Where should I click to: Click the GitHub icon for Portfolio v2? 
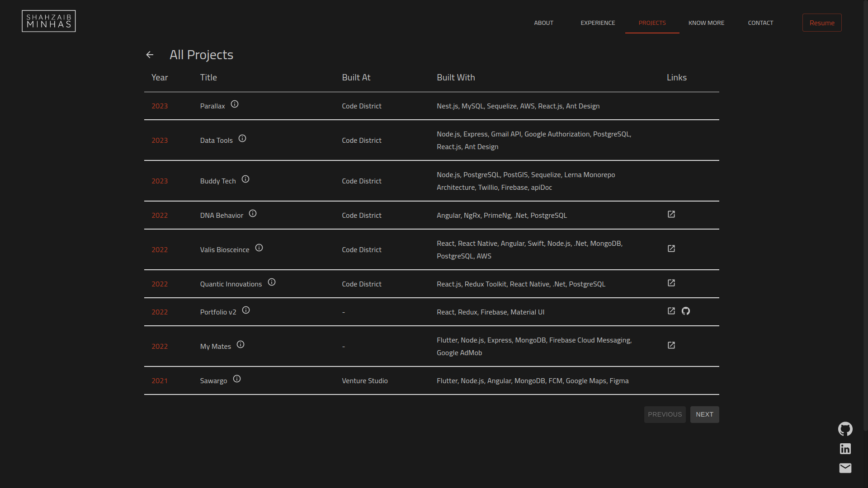pos(685,310)
